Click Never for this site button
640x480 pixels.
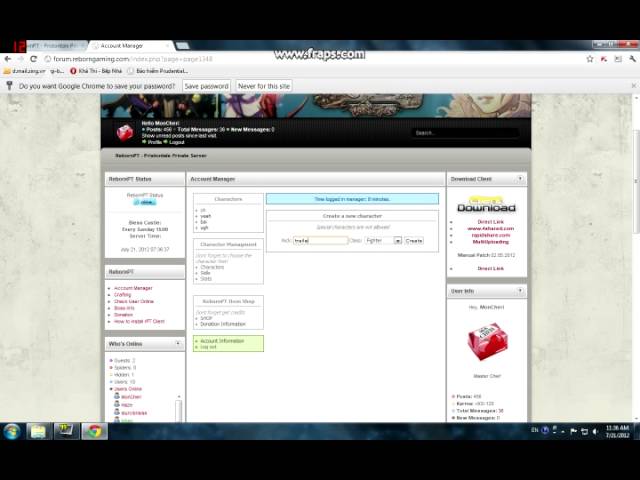click(264, 86)
